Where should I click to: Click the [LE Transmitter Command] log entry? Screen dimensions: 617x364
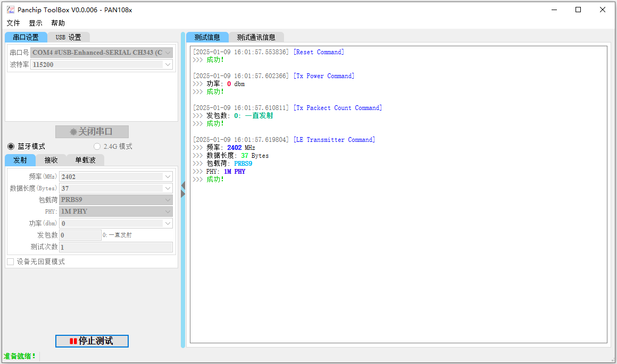pyautogui.click(x=333, y=140)
